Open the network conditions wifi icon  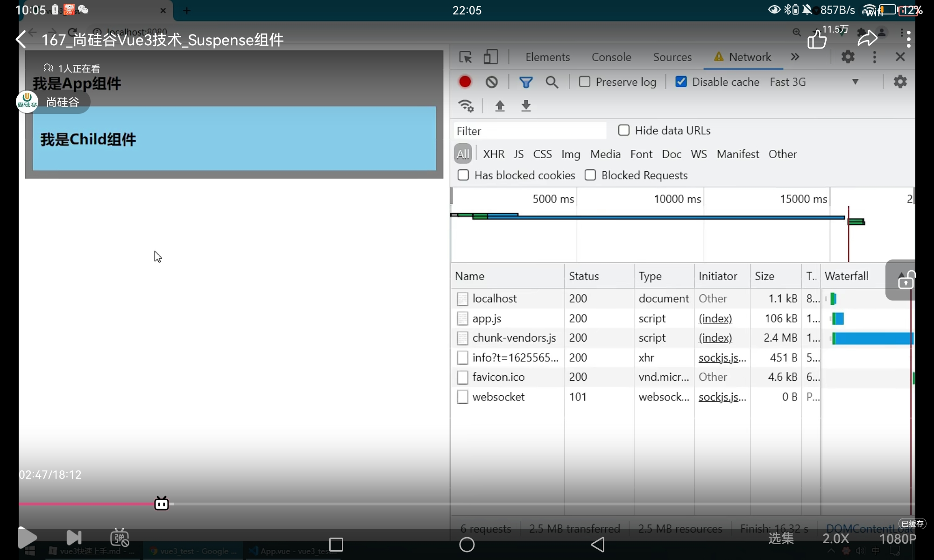466,106
